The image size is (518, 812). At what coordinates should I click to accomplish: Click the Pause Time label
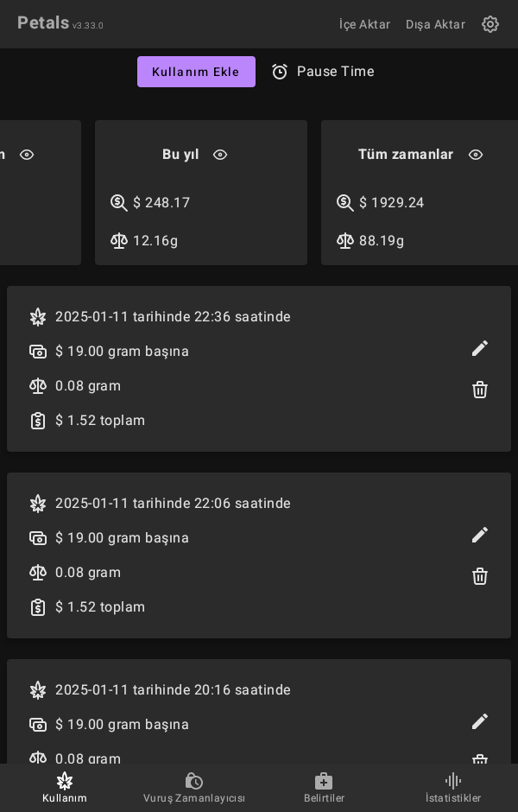(x=335, y=72)
